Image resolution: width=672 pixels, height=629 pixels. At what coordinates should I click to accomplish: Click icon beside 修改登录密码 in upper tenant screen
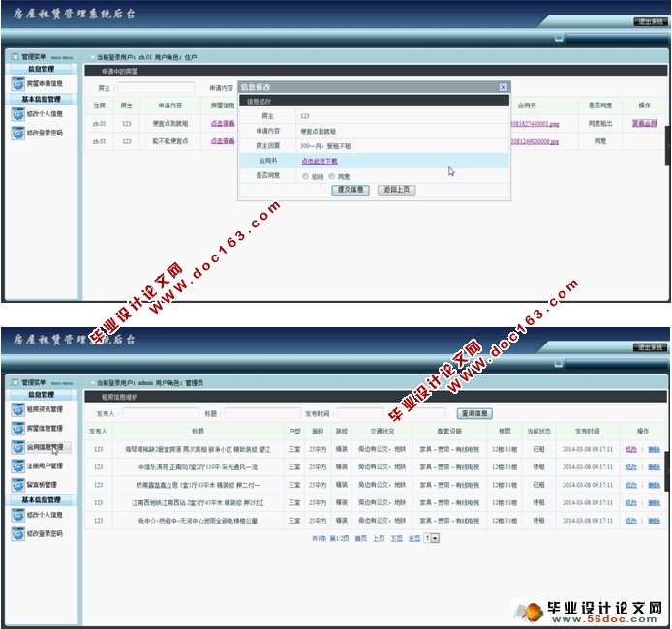click(x=17, y=133)
